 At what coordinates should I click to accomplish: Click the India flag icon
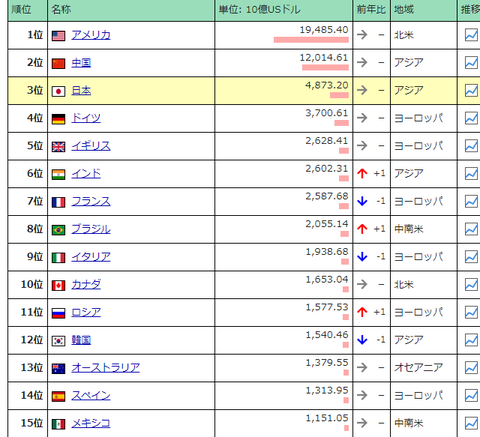[x=58, y=174]
